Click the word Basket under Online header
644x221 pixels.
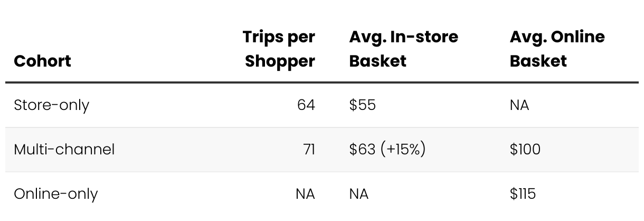tap(538, 61)
